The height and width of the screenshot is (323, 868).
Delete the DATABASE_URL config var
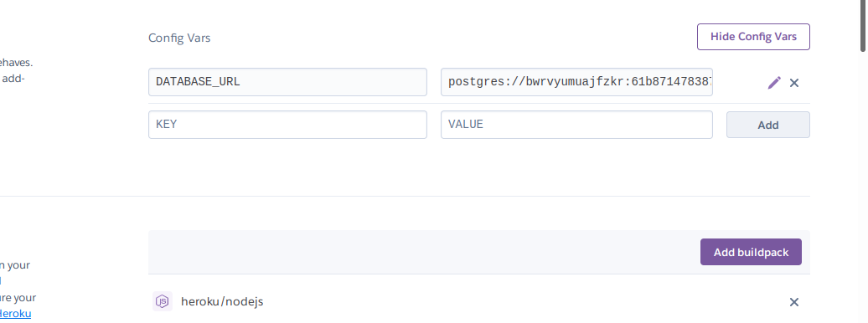coord(793,83)
